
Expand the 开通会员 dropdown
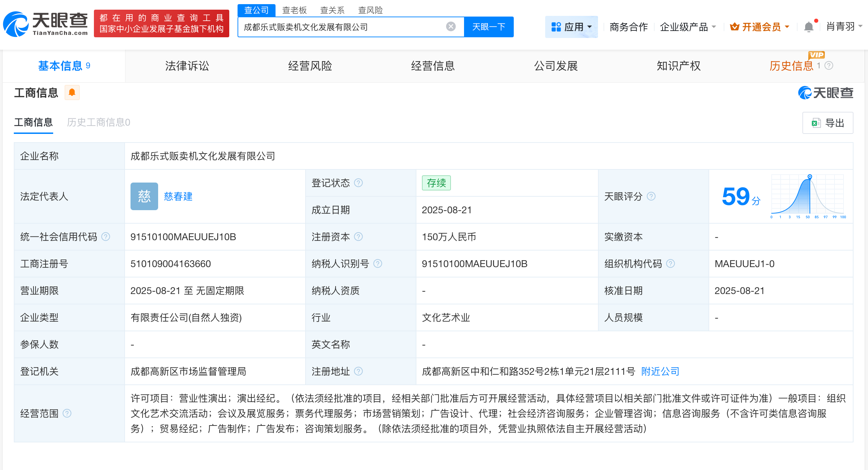pyautogui.click(x=759, y=27)
